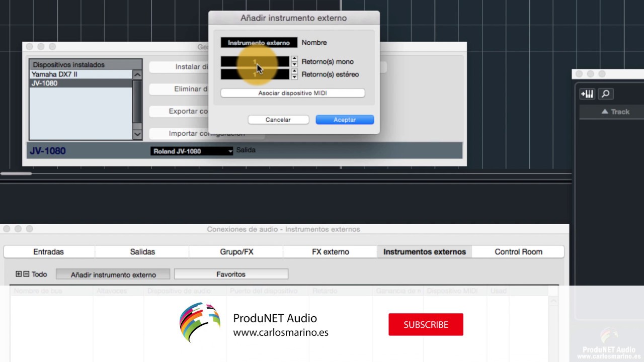
Task: Click the Añadir instrumento externo button
Action: 113,275
